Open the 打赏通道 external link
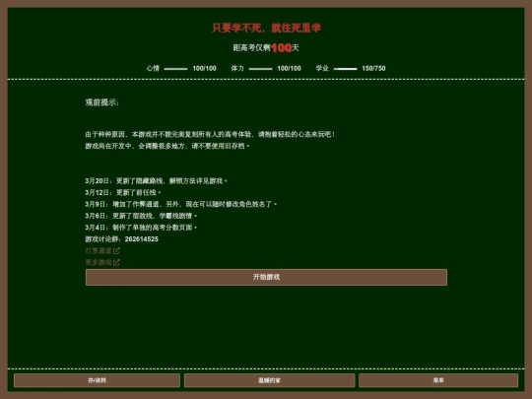The width and height of the screenshot is (532, 399). pyautogui.click(x=102, y=251)
